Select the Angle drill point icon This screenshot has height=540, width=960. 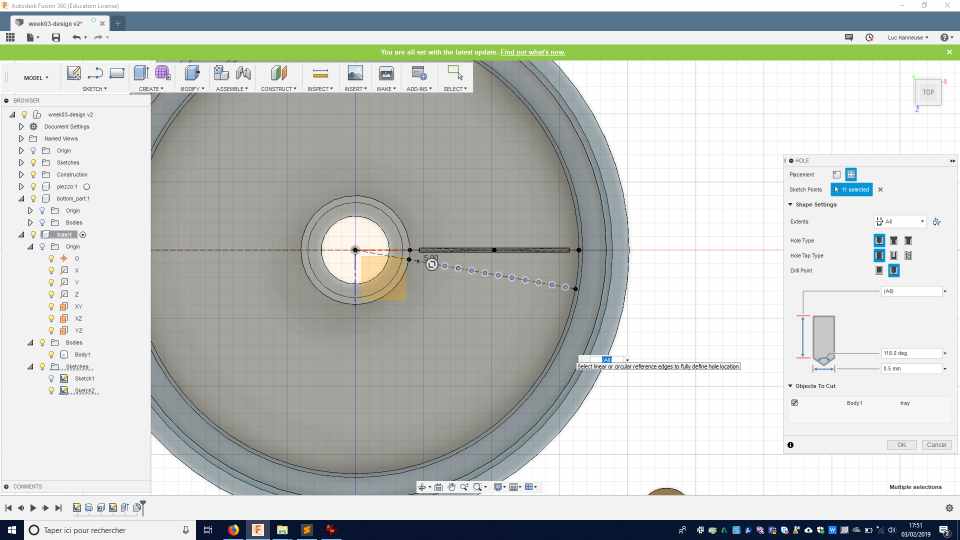tap(894, 270)
